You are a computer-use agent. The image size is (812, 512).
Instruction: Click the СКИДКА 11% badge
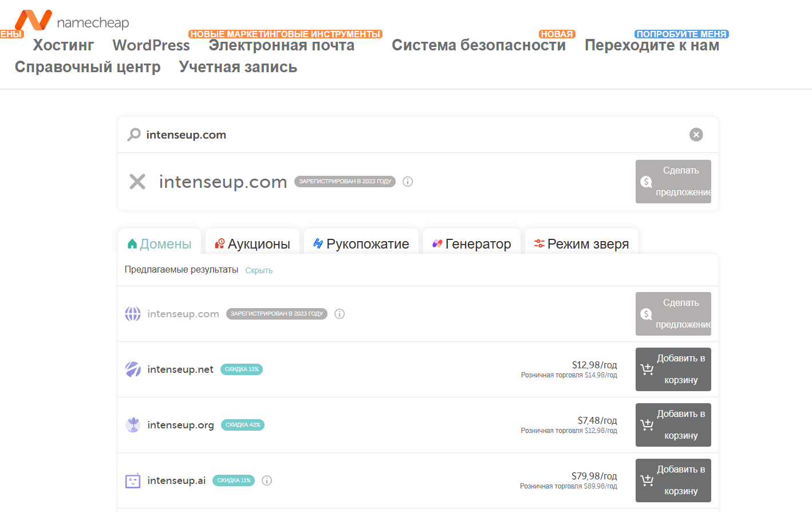tap(234, 481)
